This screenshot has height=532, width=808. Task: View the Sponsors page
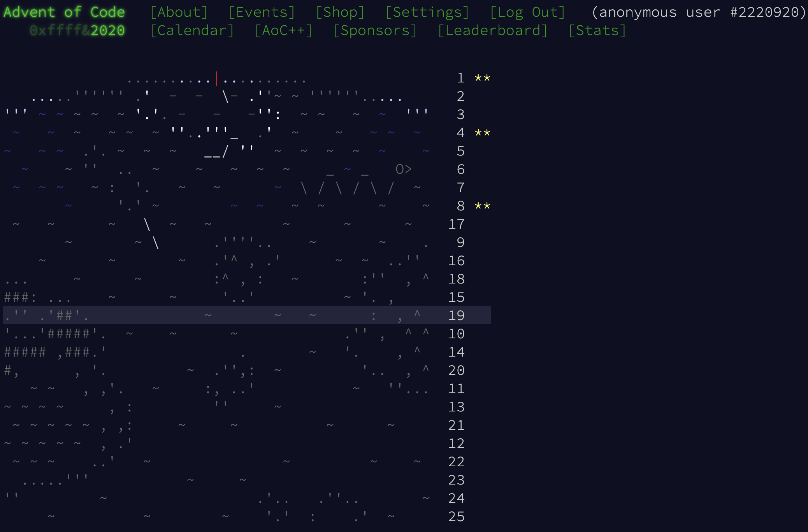pos(375,31)
